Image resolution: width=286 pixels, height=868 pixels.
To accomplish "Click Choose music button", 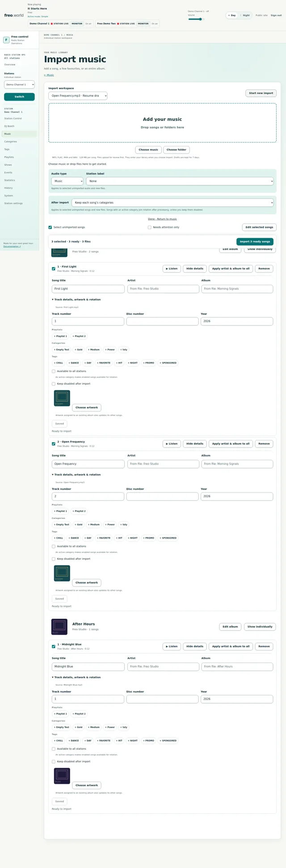I will point(148,150).
